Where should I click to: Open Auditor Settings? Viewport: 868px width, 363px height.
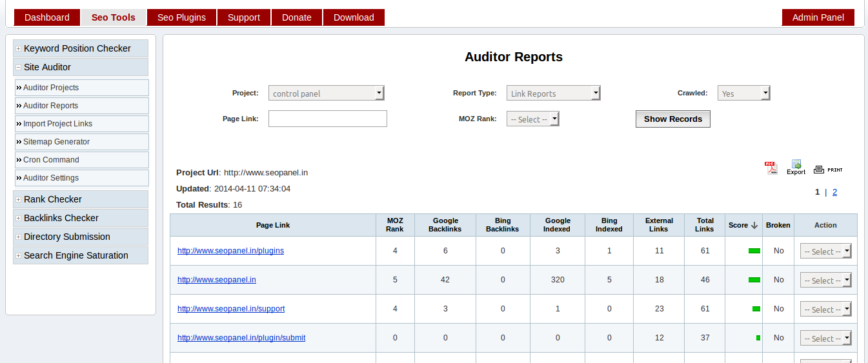tap(82, 178)
